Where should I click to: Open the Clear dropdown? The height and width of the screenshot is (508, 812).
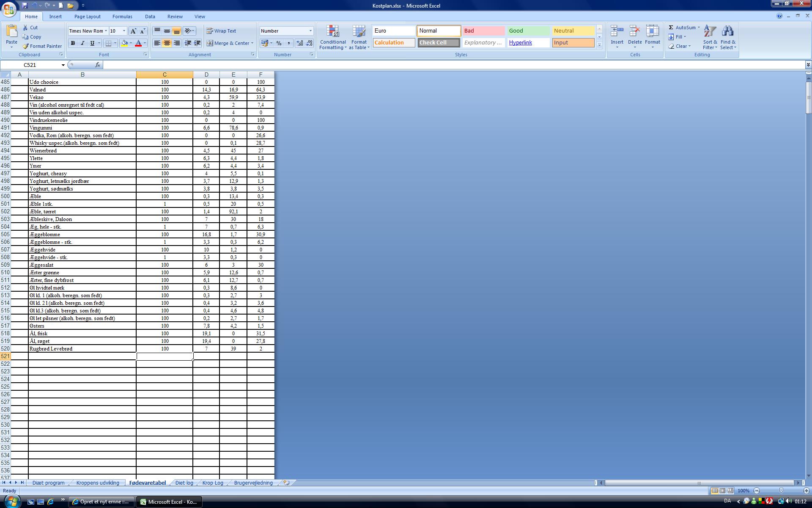click(680, 46)
